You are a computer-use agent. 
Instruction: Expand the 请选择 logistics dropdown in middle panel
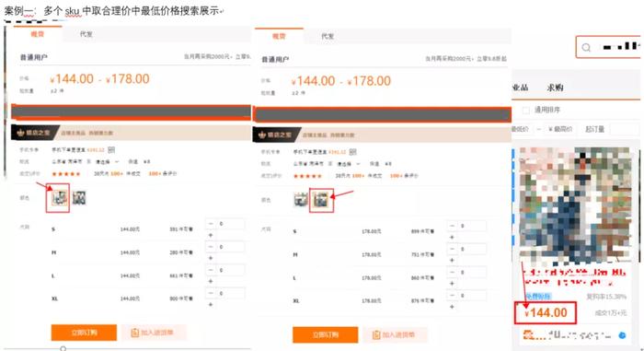[x=349, y=164]
